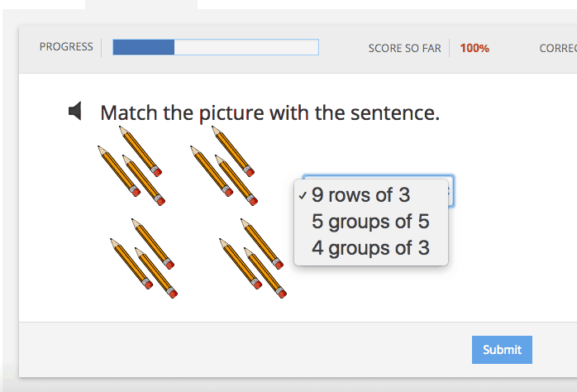
Task: Click the top-left group of pencils
Action: tap(132, 165)
